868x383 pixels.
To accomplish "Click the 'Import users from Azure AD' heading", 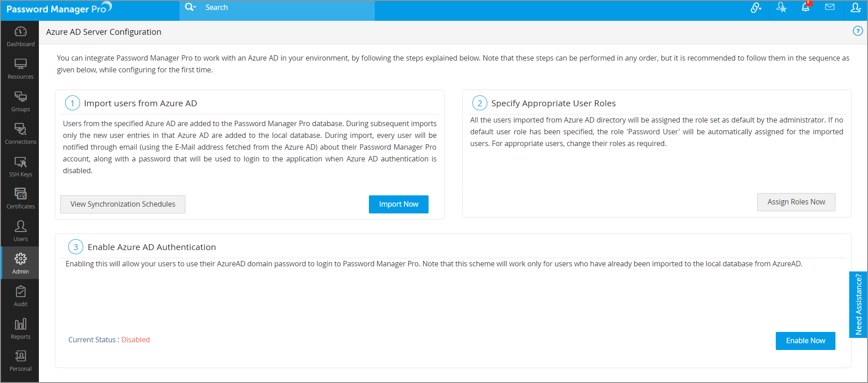I will 141,104.
